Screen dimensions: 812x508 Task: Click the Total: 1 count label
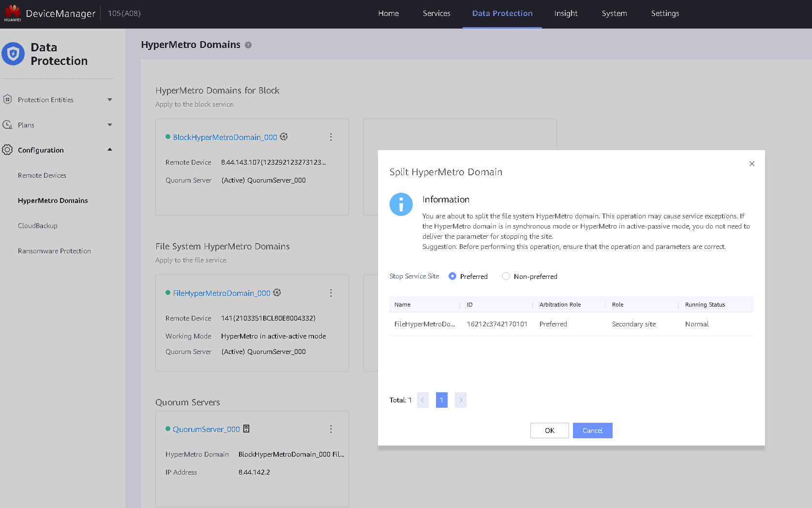(x=400, y=400)
